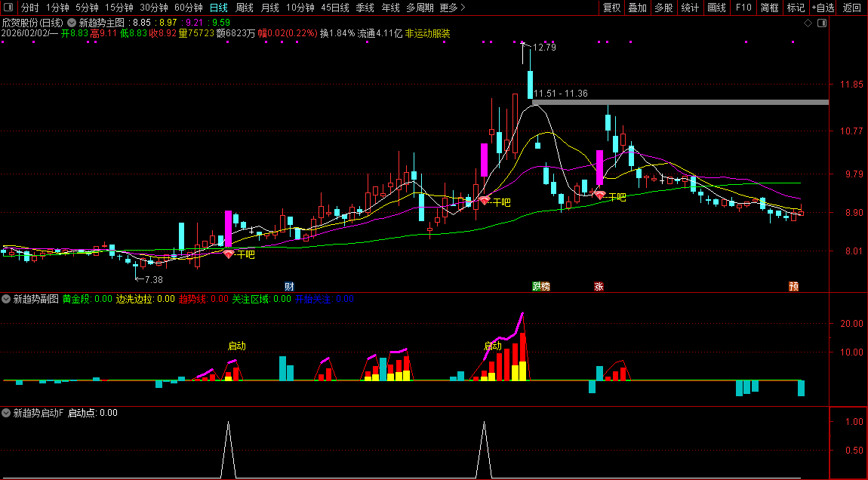Screen dimensions: 868x480
Task: Click the 新趋势主图 indicator name
Action: pyautogui.click(x=103, y=23)
